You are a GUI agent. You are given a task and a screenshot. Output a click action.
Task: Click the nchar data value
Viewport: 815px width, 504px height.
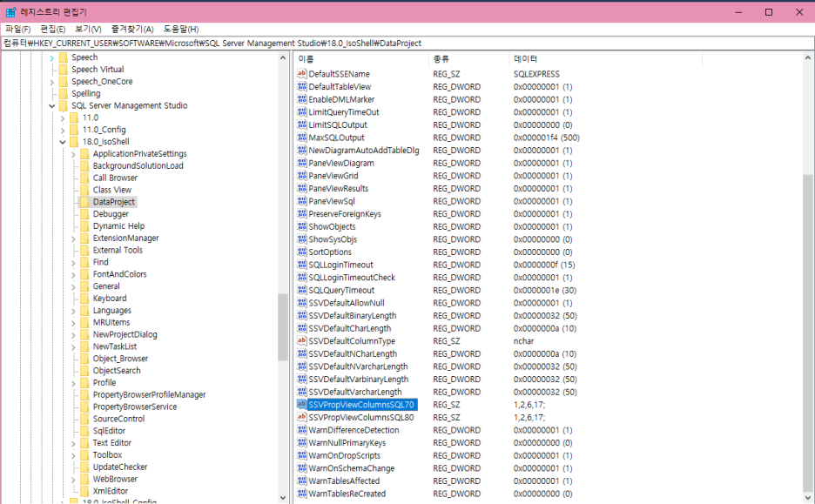click(523, 341)
